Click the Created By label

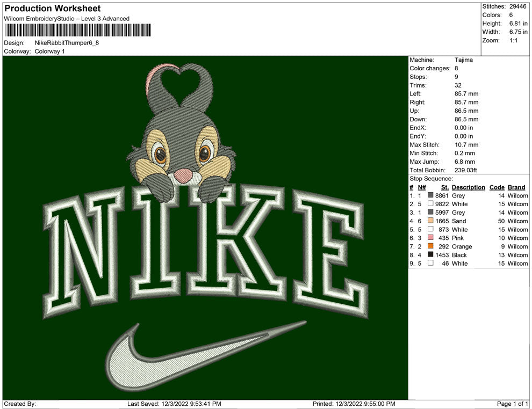20,404
